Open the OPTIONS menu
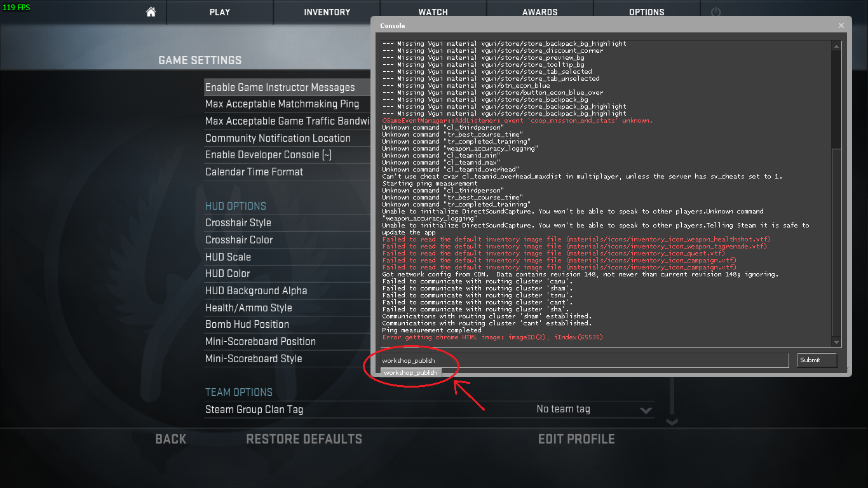Image resolution: width=868 pixels, height=488 pixels. coord(647,12)
